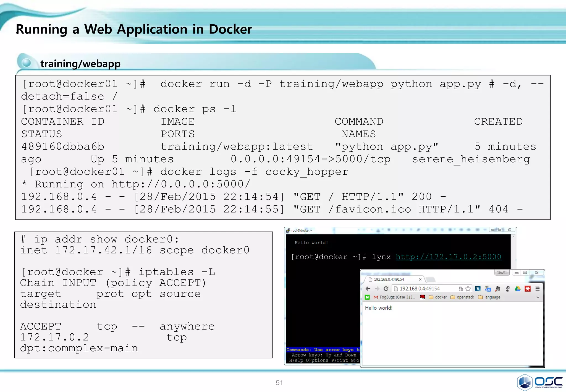Click the Ho-Jin profile button

[x=502, y=273]
